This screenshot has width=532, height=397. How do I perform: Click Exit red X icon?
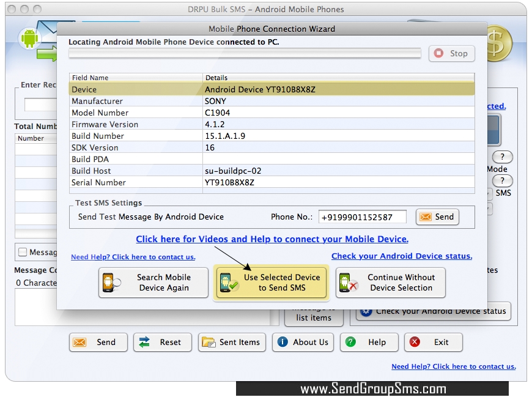[415, 342]
